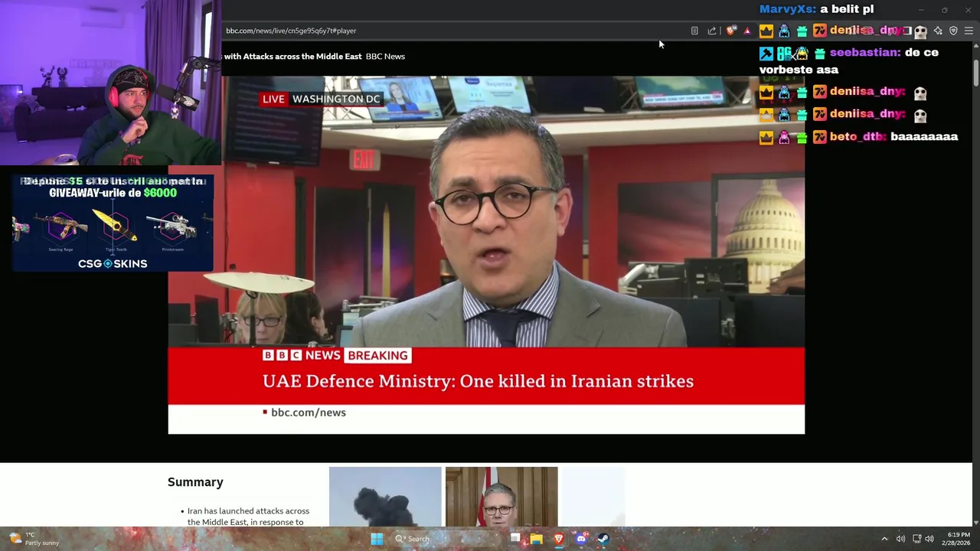980x551 pixels.
Task: Open the weather widget showing Partly sunny
Action: (34, 539)
